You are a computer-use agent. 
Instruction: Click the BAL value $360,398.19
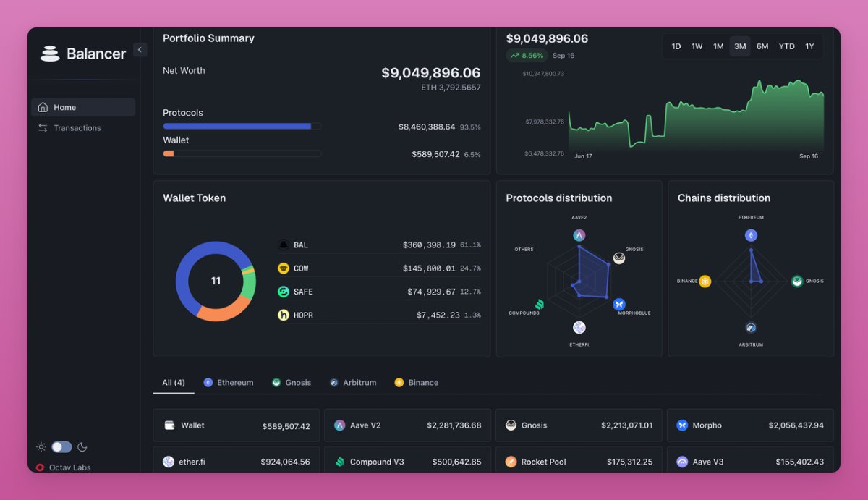pos(429,245)
